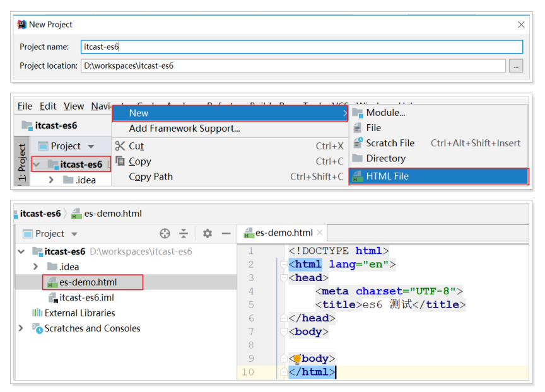Image resolution: width=545 pixels, height=392 pixels.
Task: Close the es-demo.html editor tab
Action: (x=320, y=233)
